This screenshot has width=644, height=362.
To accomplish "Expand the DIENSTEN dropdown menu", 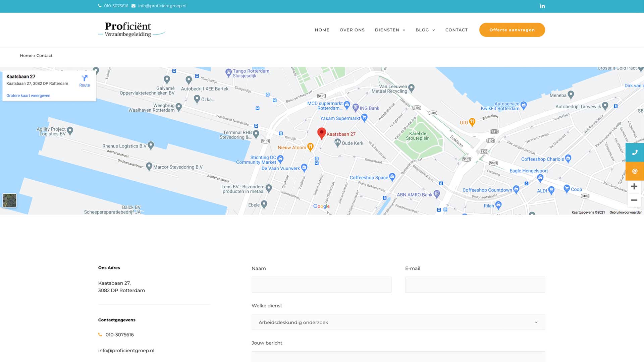I will pos(390,30).
